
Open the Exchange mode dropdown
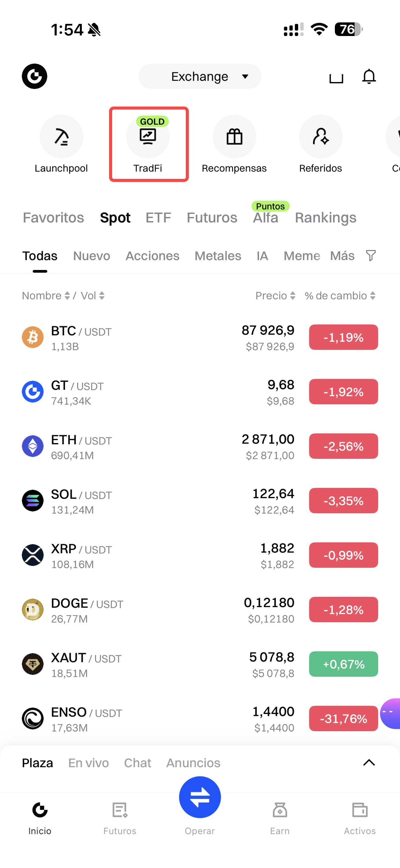[x=200, y=77]
